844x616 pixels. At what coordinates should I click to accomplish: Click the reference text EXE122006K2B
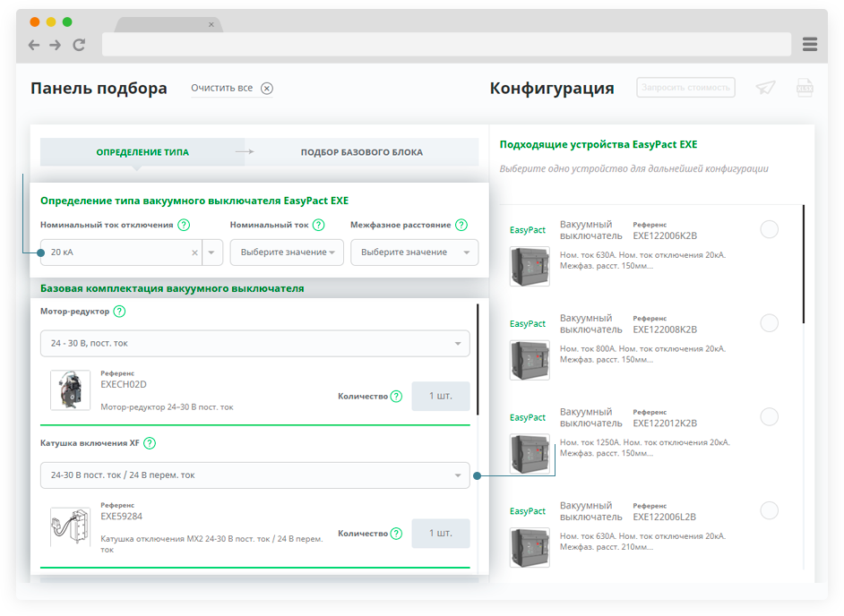point(665,235)
